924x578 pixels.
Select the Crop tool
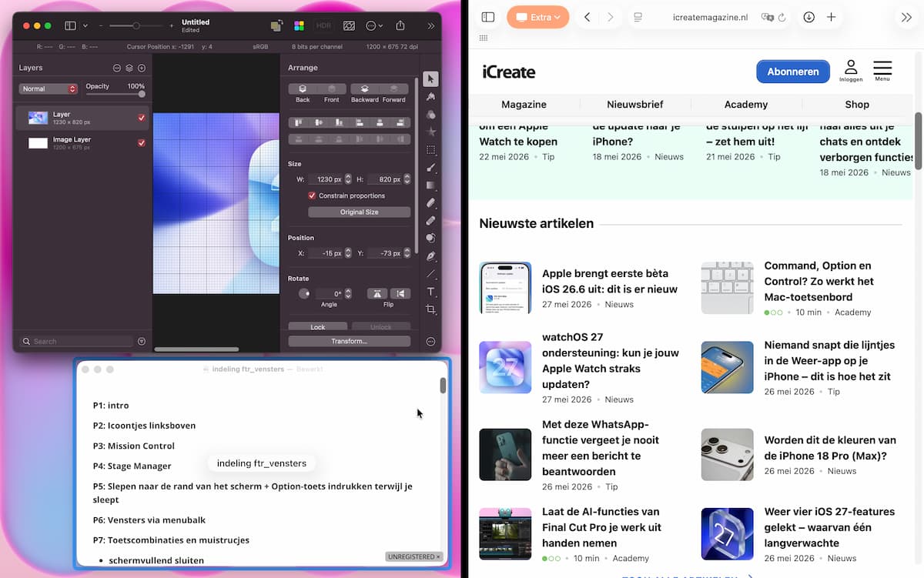(431, 309)
